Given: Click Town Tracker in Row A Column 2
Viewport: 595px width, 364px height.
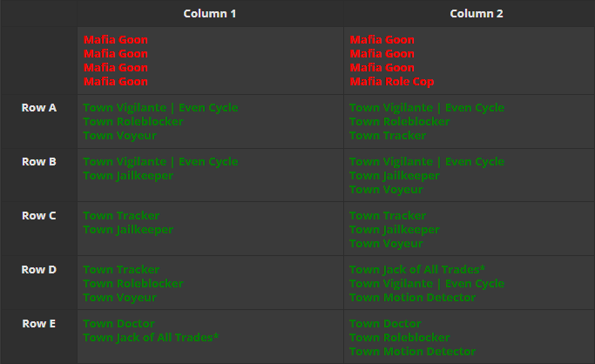Looking at the screenshot, I should (388, 136).
